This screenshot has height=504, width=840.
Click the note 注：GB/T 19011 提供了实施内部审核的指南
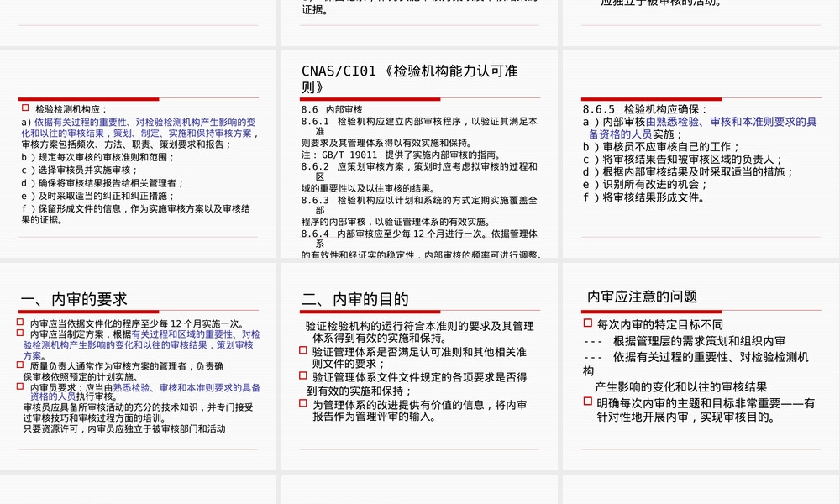pyautogui.click(x=401, y=155)
